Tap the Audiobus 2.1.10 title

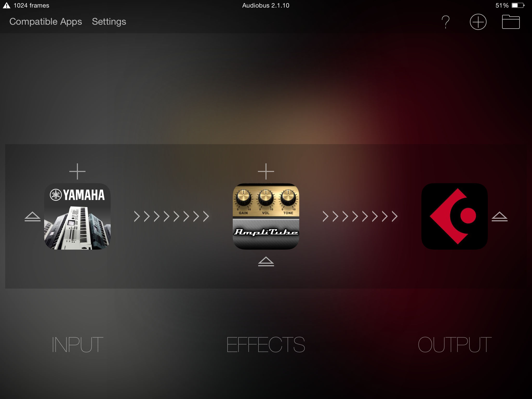click(266, 5)
